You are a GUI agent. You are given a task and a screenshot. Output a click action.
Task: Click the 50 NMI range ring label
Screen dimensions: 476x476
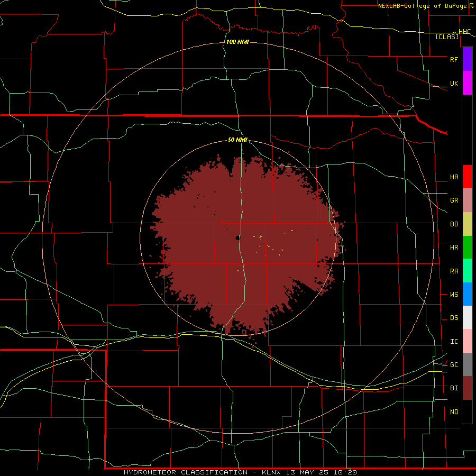(x=237, y=140)
